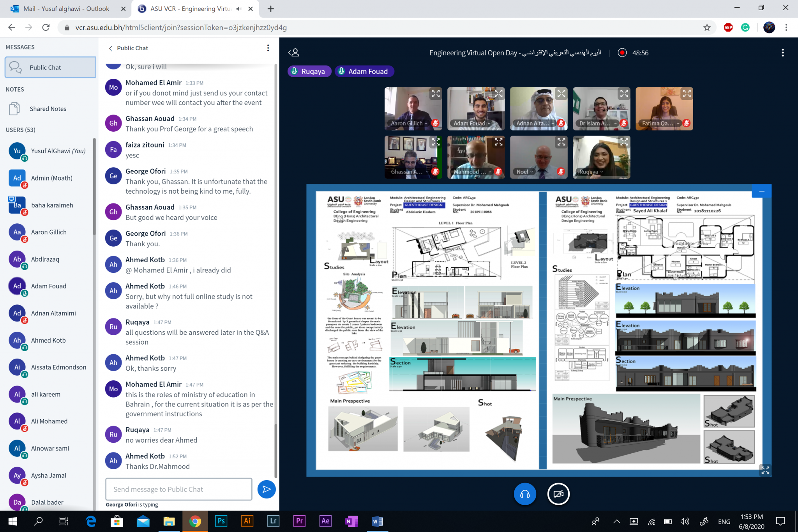Minimize the presentation with minus button
This screenshot has width=798, height=532.
click(761, 191)
